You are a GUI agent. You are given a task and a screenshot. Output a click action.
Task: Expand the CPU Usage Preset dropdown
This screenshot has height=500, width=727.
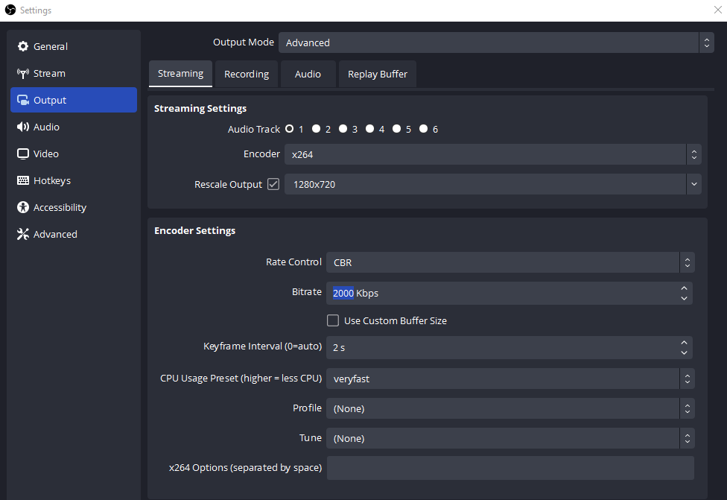tap(509, 379)
